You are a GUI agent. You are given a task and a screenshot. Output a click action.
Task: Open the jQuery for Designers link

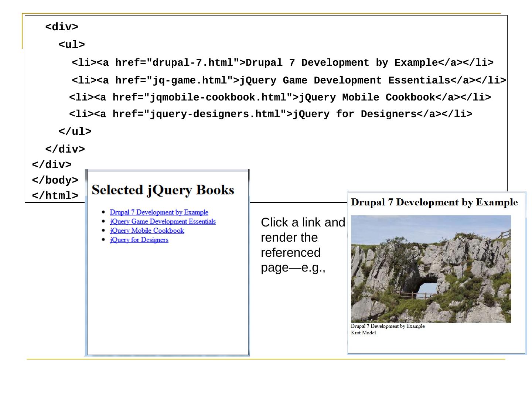coord(139,240)
